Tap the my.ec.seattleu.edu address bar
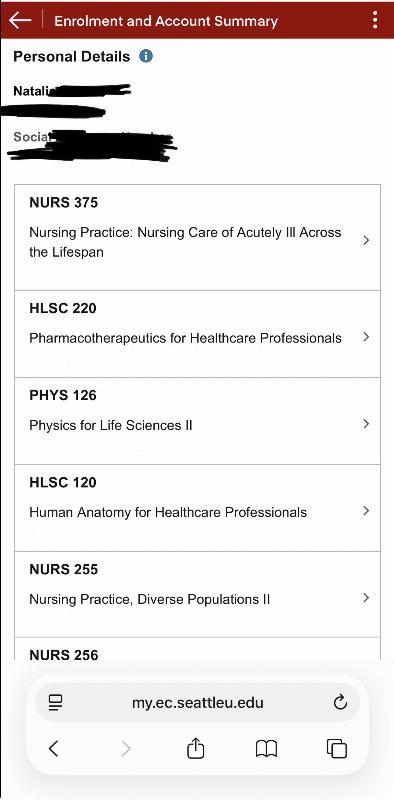The width and height of the screenshot is (394, 800). (x=198, y=703)
